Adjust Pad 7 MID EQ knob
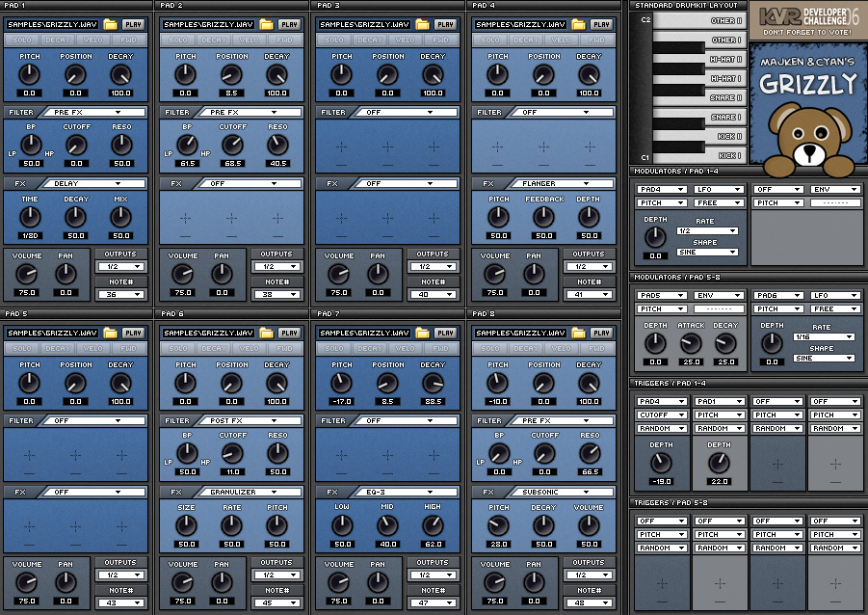The image size is (868, 615). click(x=387, y=525)
